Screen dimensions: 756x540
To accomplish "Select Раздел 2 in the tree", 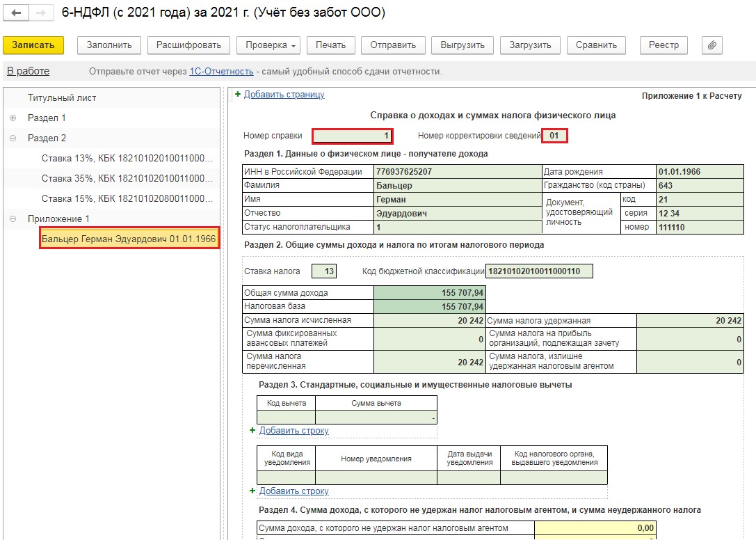I will click(x=47, y=138).
